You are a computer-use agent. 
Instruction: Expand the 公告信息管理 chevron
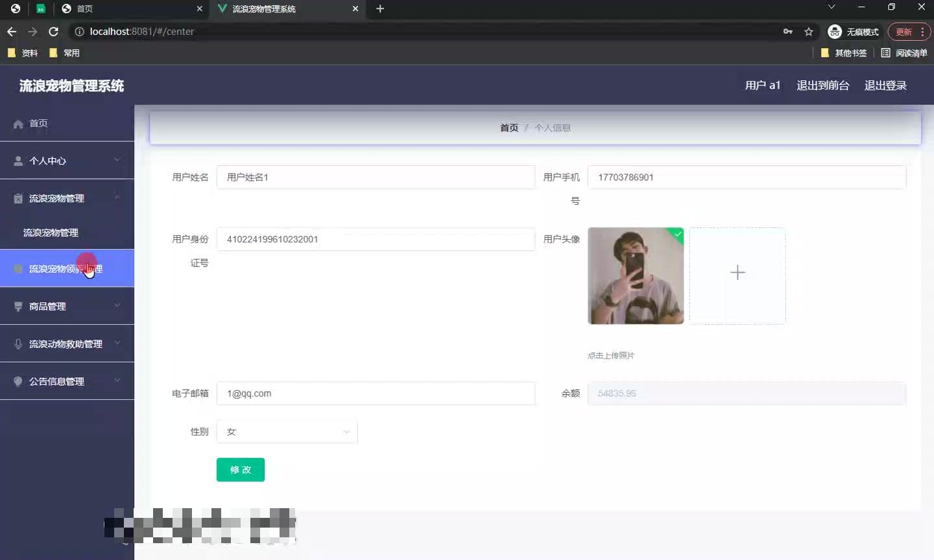pos(117,380)
